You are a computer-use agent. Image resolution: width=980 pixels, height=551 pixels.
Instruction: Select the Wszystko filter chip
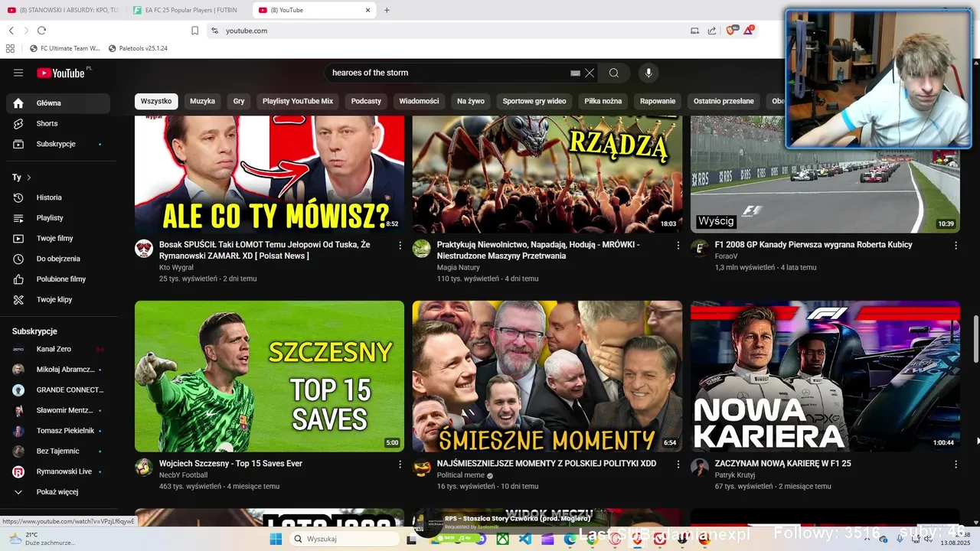click(x=156, y=101)
